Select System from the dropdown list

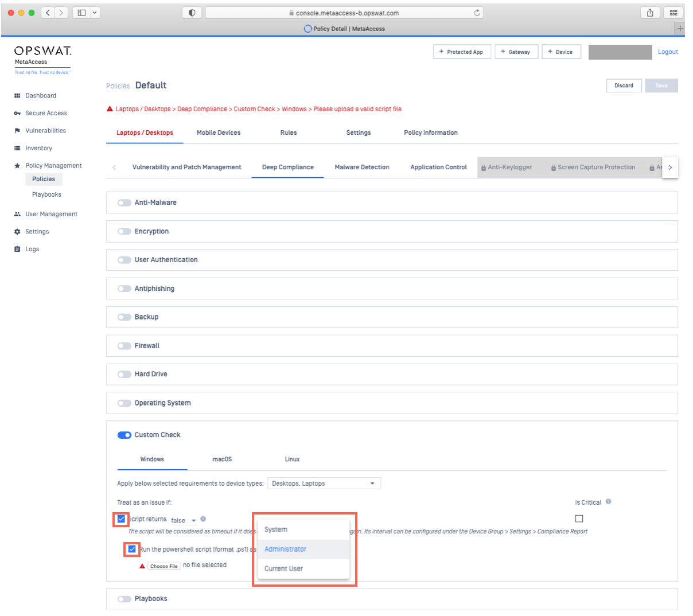[303, 529]
